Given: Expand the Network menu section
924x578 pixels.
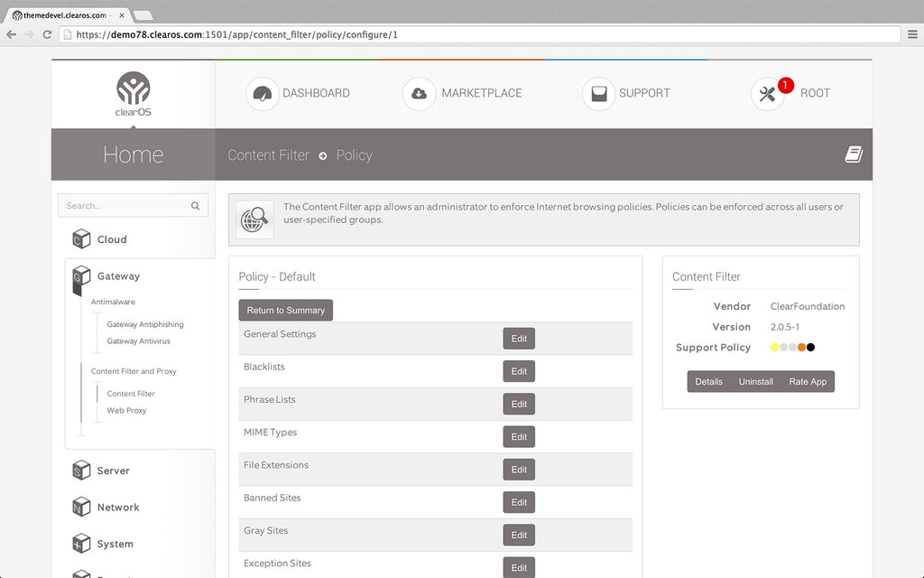Looking at the screenshot, I should click(118, 508).
